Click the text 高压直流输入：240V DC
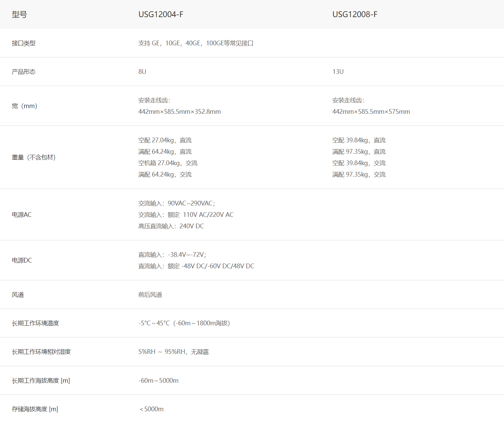This screenshot has height=422, width=504. click(171, 226)
